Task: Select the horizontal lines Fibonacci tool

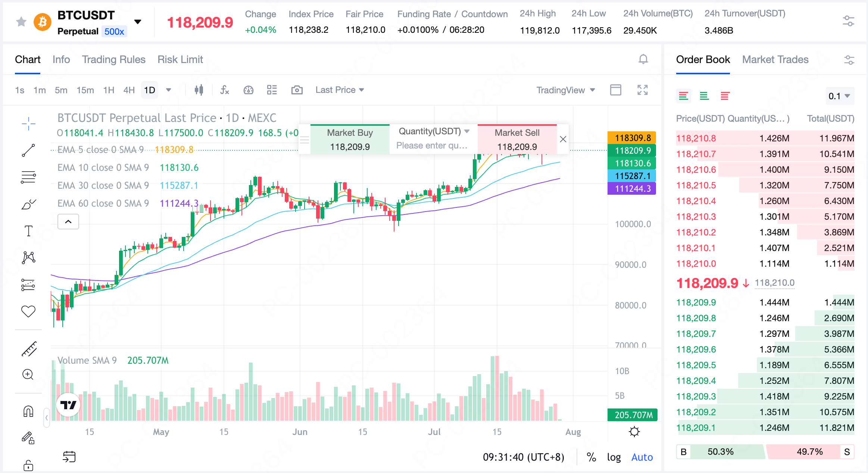Action: 28,177
